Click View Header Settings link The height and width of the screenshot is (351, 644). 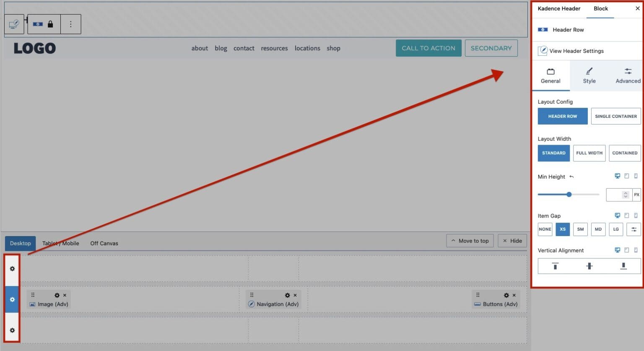coord(576,51)
